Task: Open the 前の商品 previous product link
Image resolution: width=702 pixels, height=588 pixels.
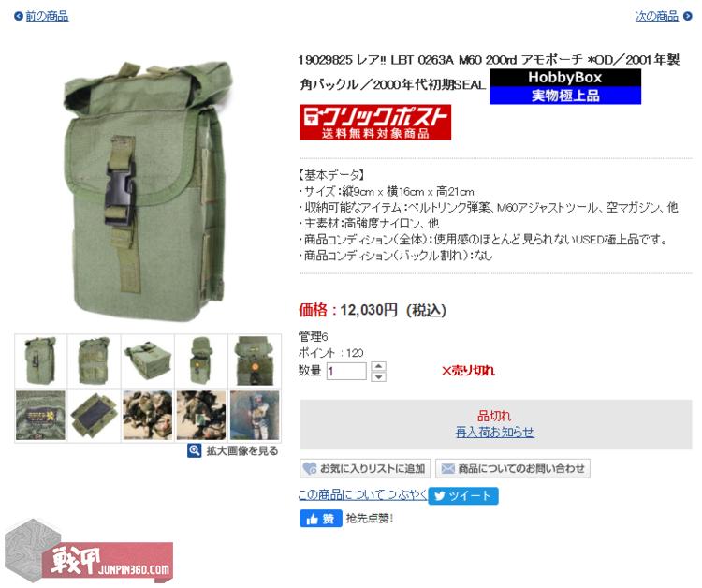Action: click(47, 17)
